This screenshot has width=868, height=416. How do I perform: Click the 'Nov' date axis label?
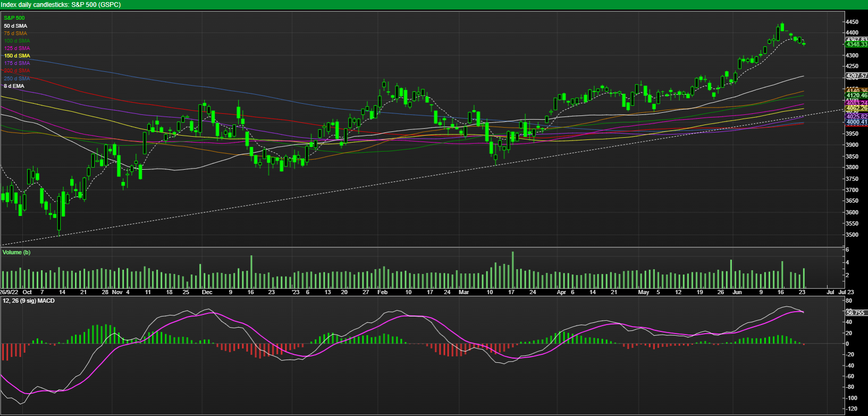point(117,292)
